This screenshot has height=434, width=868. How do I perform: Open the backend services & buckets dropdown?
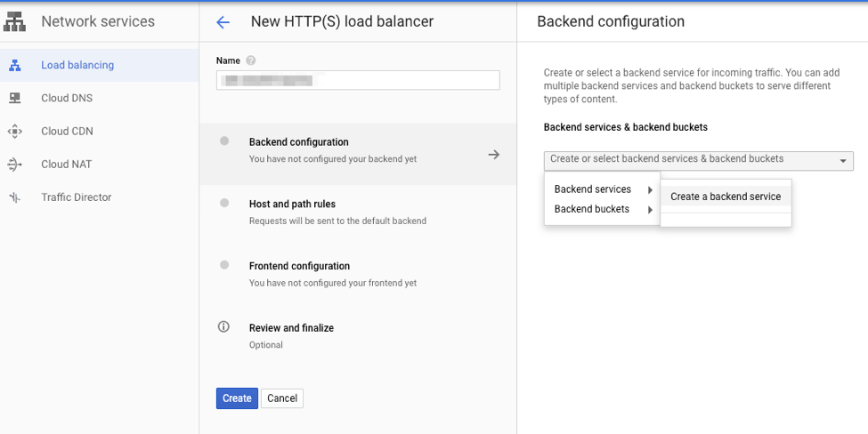(698, 160)
